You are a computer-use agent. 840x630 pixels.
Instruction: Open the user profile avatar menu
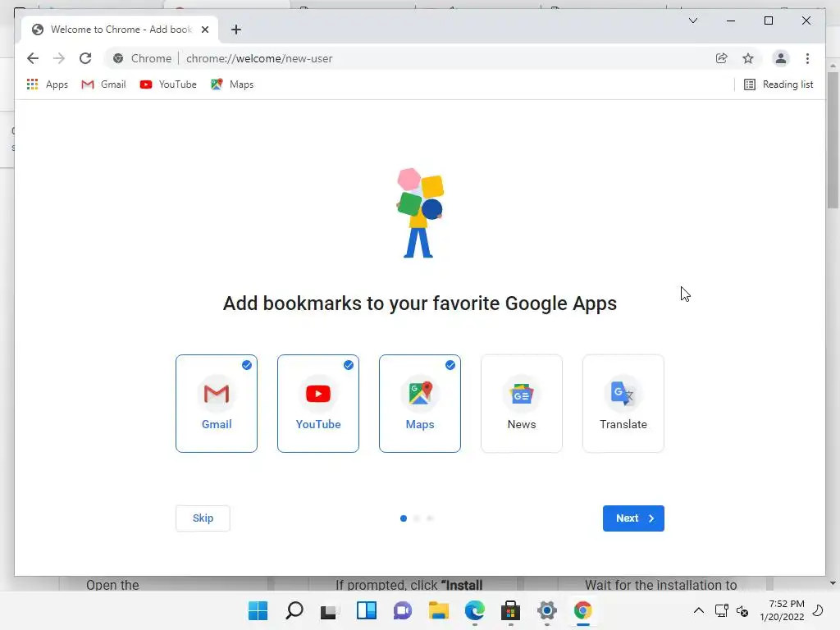tap(781, 58)
